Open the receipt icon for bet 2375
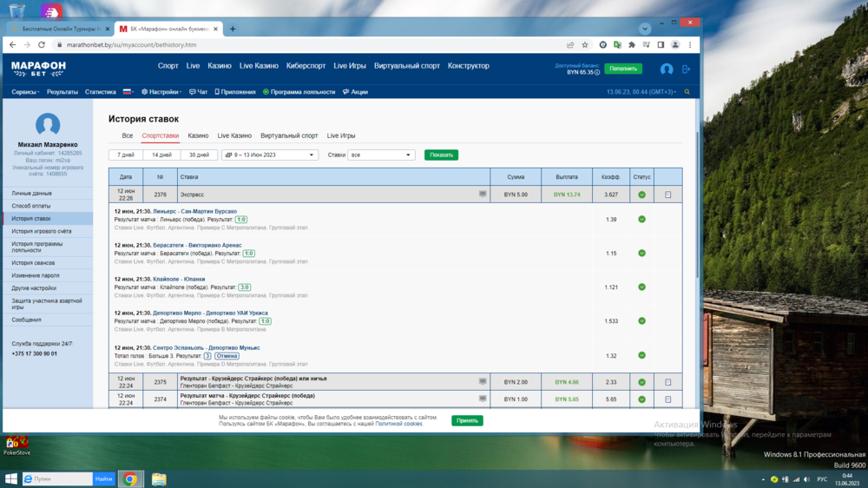The image size is (868, 488). [667, 382]
